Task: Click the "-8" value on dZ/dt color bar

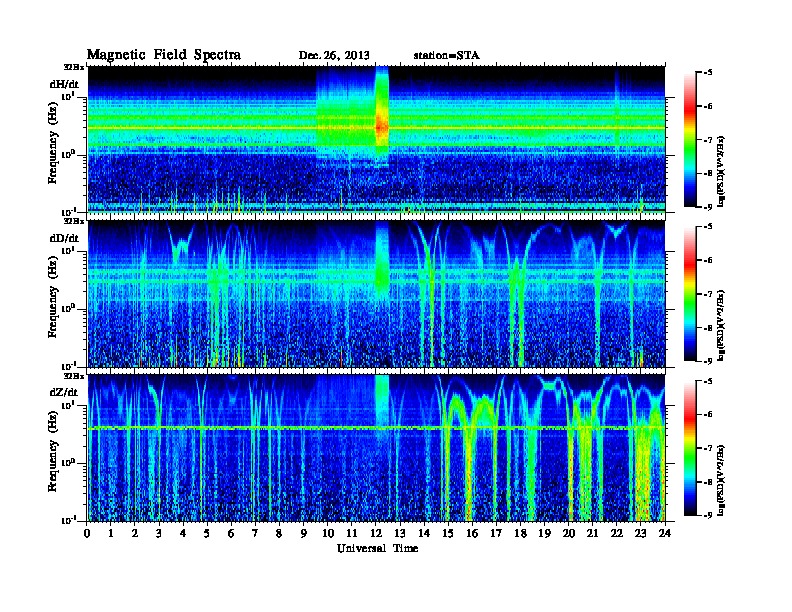Action: pyautogui.click(x=708, y=482)
